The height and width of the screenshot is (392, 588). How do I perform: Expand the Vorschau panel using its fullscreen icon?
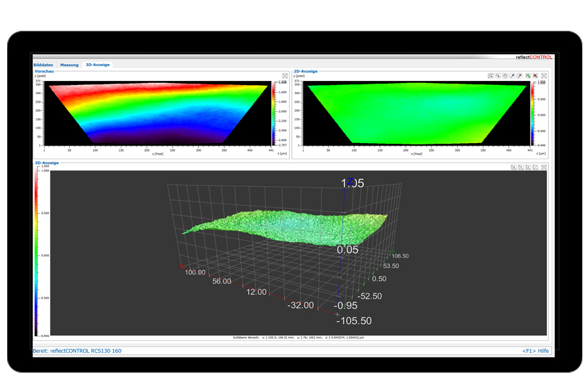286,76
